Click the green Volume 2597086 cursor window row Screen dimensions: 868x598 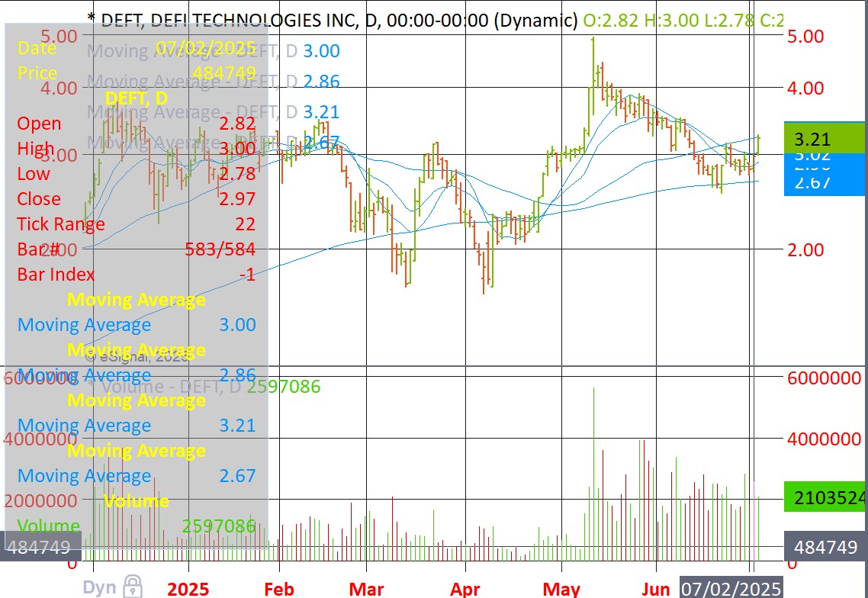137,526
